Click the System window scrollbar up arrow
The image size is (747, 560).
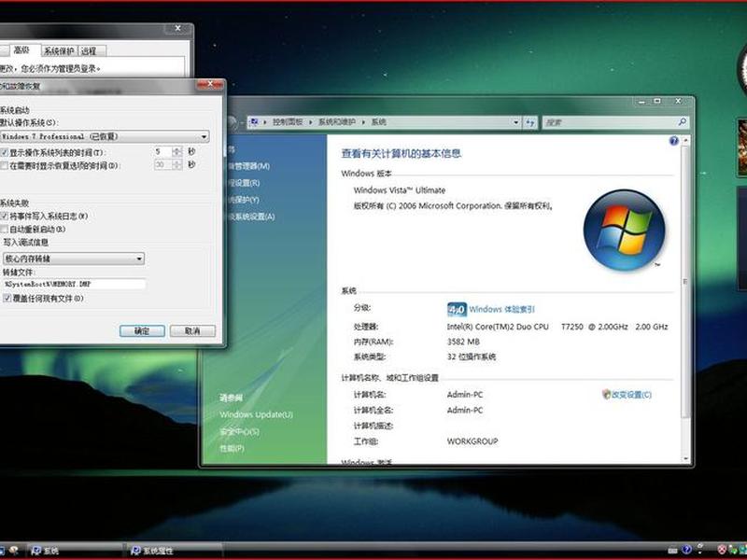pyautogui.click(x=685, y=141)
